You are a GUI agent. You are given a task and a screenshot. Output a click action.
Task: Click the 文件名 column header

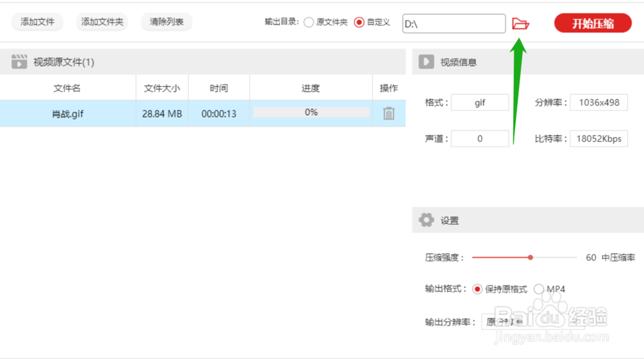click(68, 87)
